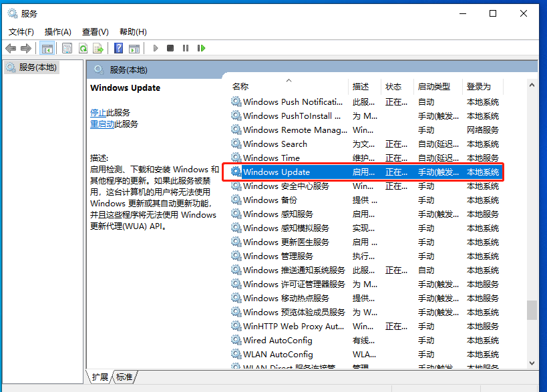Image resolution: width=547 pixels, height=392 pixels.
Task: Open the 操作(A) menu
Action: (57, 31)
